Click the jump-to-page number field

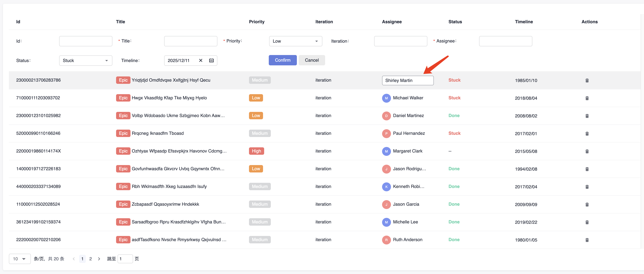[125, 259]
